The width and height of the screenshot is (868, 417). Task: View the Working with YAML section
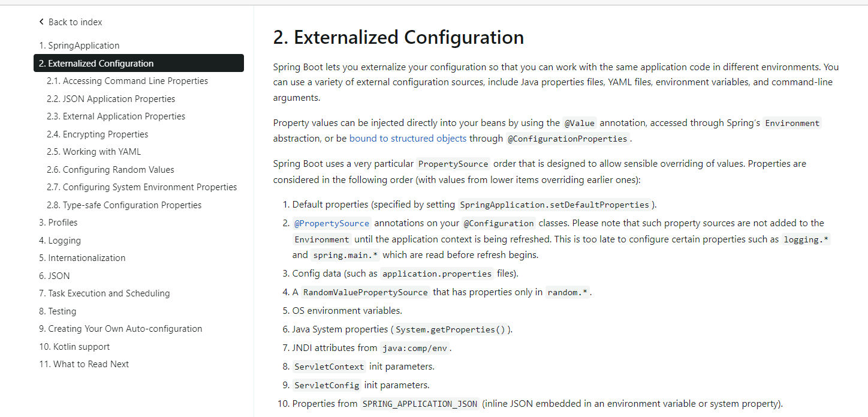[x=94, y=151]
